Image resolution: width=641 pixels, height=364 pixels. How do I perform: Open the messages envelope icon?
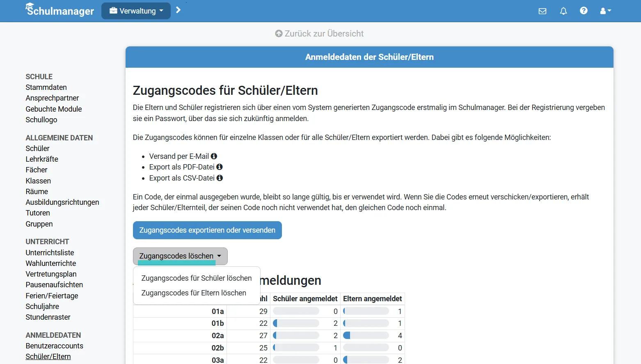click(x=543, y=11)
